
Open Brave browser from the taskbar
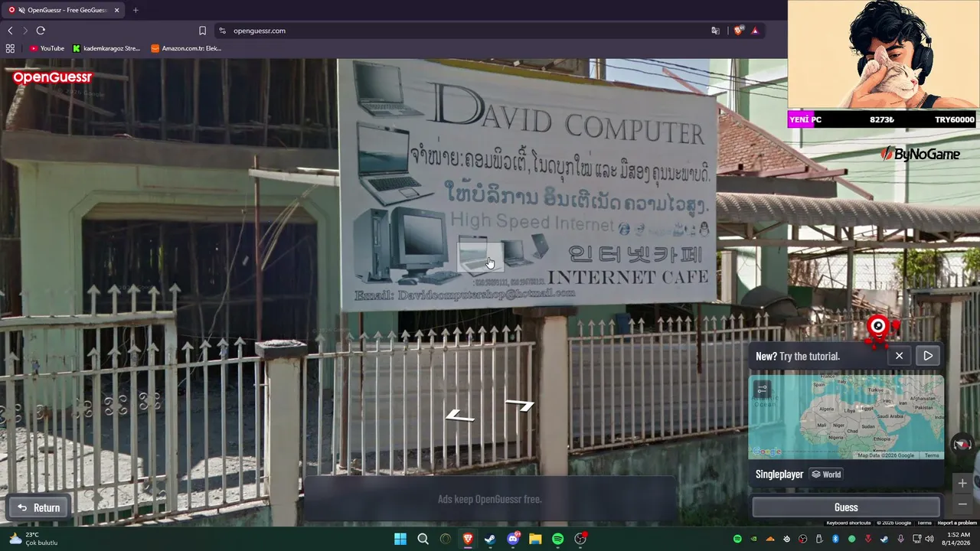(468, 539)
